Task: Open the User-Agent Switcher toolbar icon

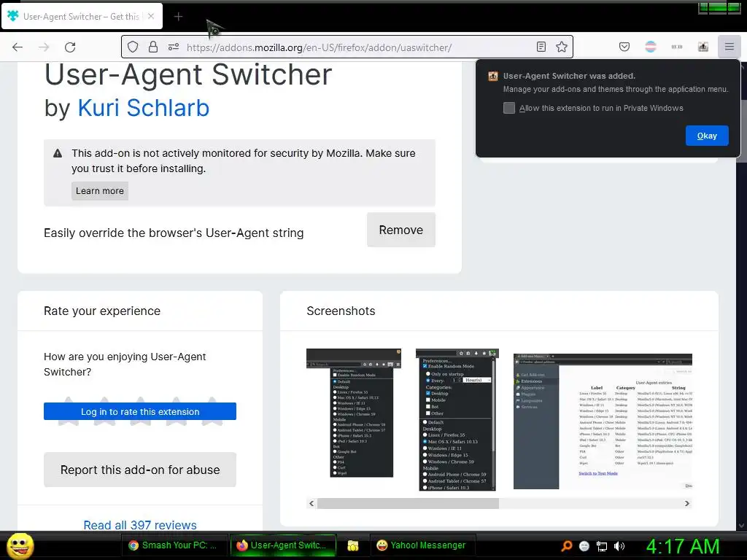Action: [x=703, y=47]
